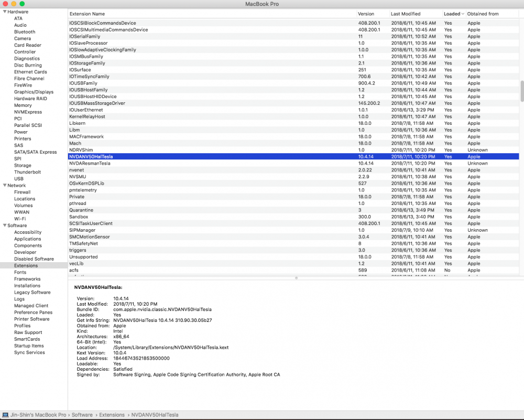Click the MacBook Pro computer icon in path bar
Image resolution: width=524 pixels, height=420 pixels.
[x=5, y=415]
